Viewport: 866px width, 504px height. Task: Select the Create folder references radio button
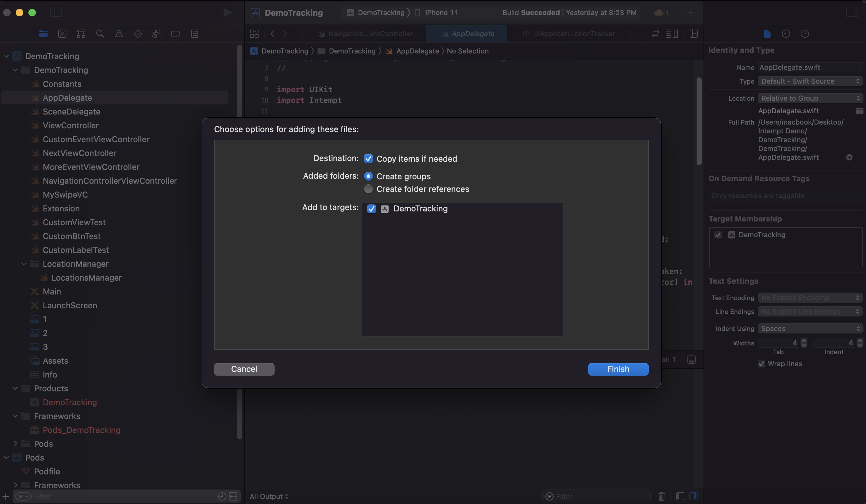(368, 189)
